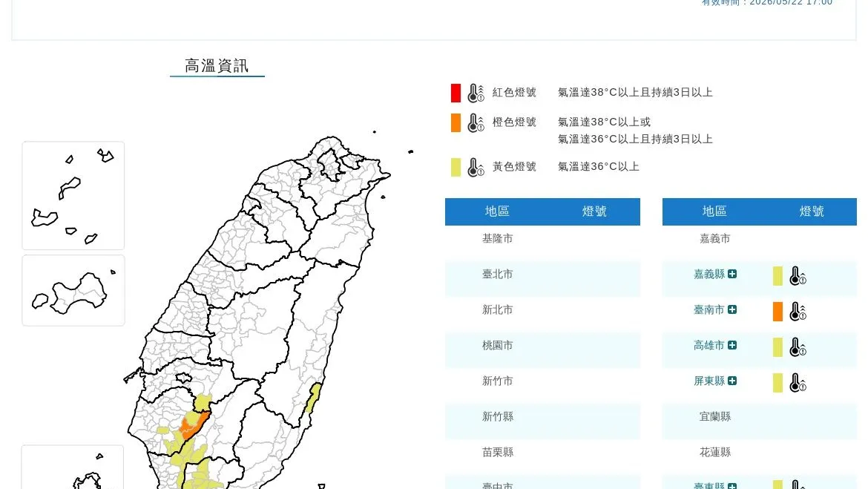The image size is (868, 489).
Task: Click the orange swatch in 臺南市 row
Action: coord(777,311)
